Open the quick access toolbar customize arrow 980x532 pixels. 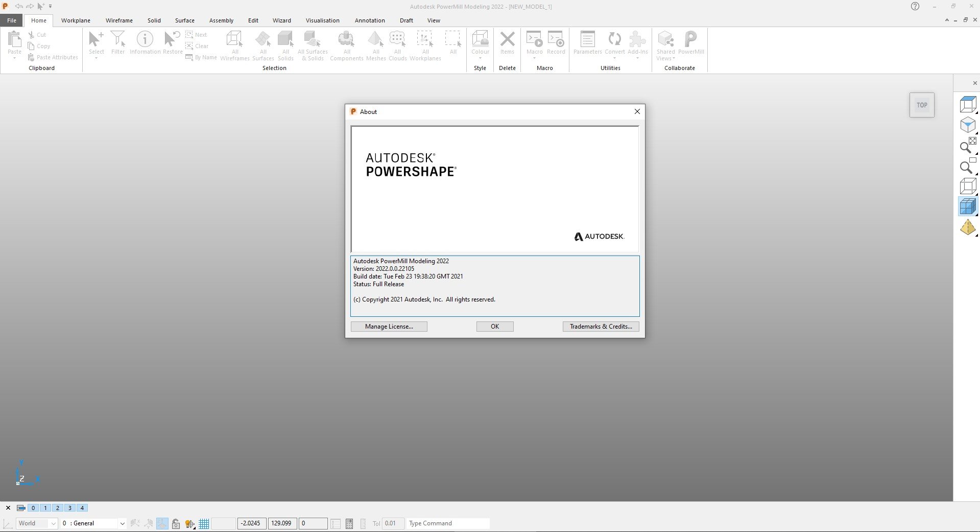pyautogui.click(x=50, y=6)
